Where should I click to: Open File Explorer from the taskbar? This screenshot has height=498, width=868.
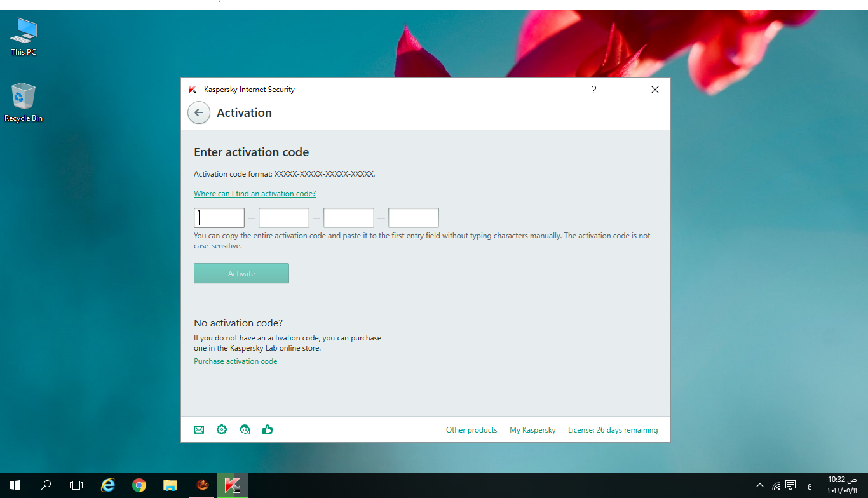[x=170, y=485]
